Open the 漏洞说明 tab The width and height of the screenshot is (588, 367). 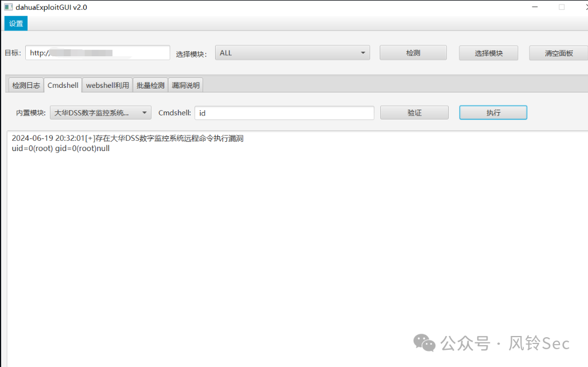point(186,85)
